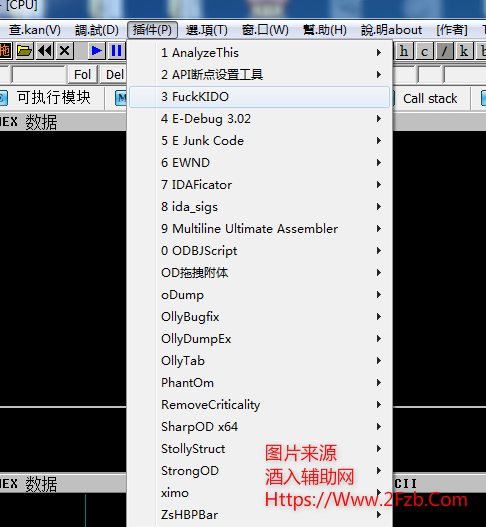This screenshot has width=486, height=527.
Task: Select the FuckKIDO plugin entry
Action: click(259, 97)
